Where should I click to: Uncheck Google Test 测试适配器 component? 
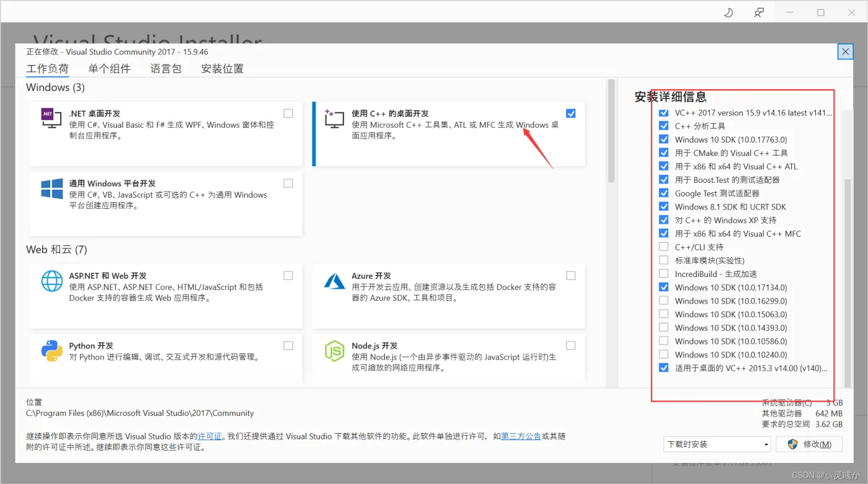click(664, 193)
